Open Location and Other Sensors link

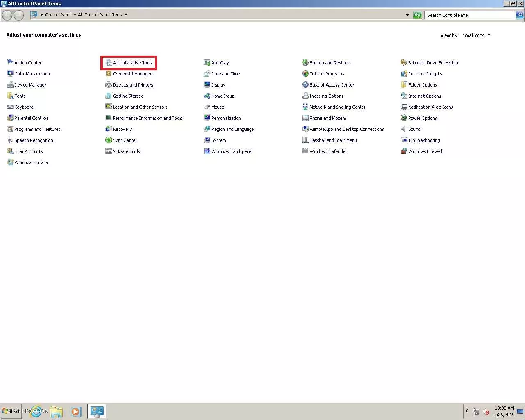140,107
